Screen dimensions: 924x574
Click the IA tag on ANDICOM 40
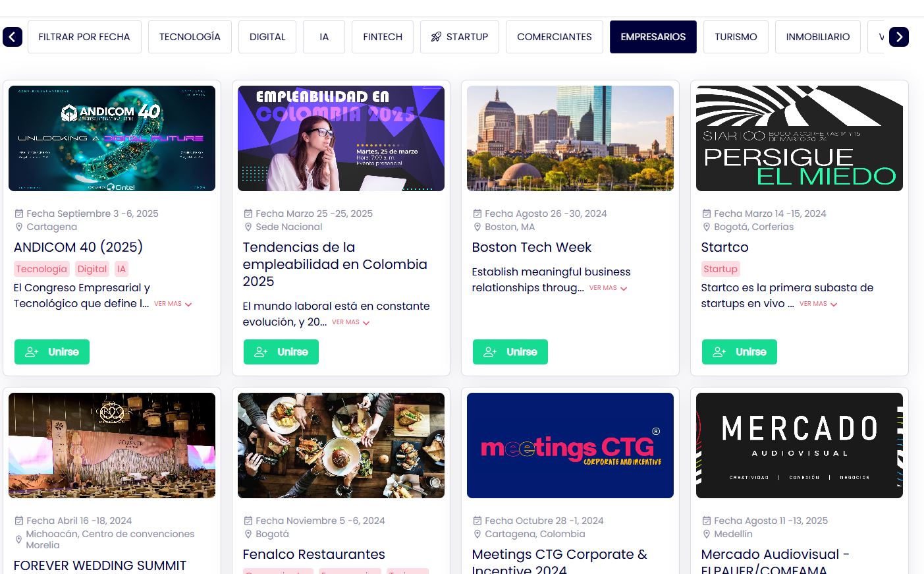[x=121, y=269]
